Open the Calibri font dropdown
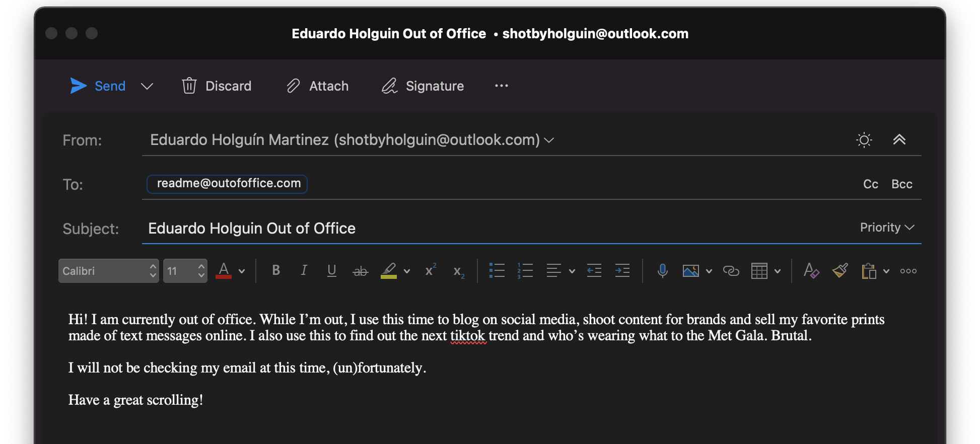 [109, 271]
